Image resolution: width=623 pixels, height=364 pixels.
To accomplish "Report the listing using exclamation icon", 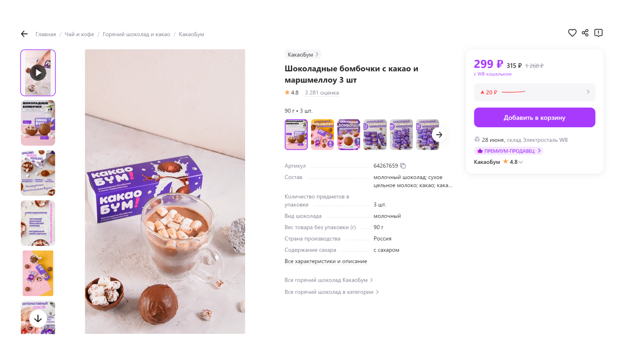I will (598, 33).
